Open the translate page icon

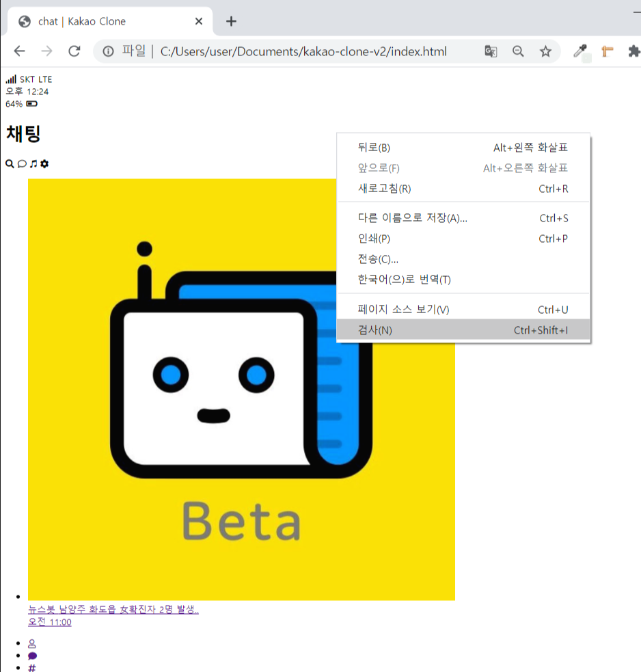tap(491, 51)
